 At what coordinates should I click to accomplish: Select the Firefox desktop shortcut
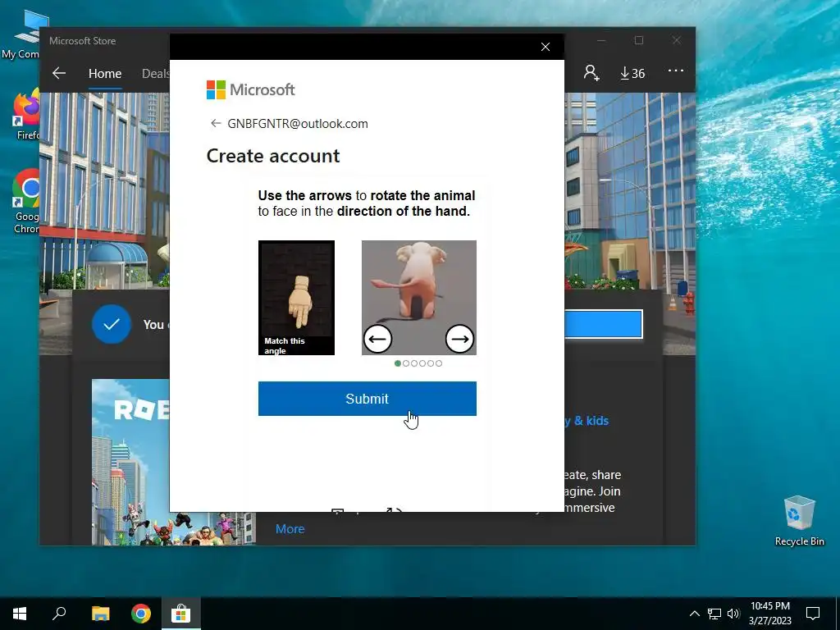[x=27, y=115]
